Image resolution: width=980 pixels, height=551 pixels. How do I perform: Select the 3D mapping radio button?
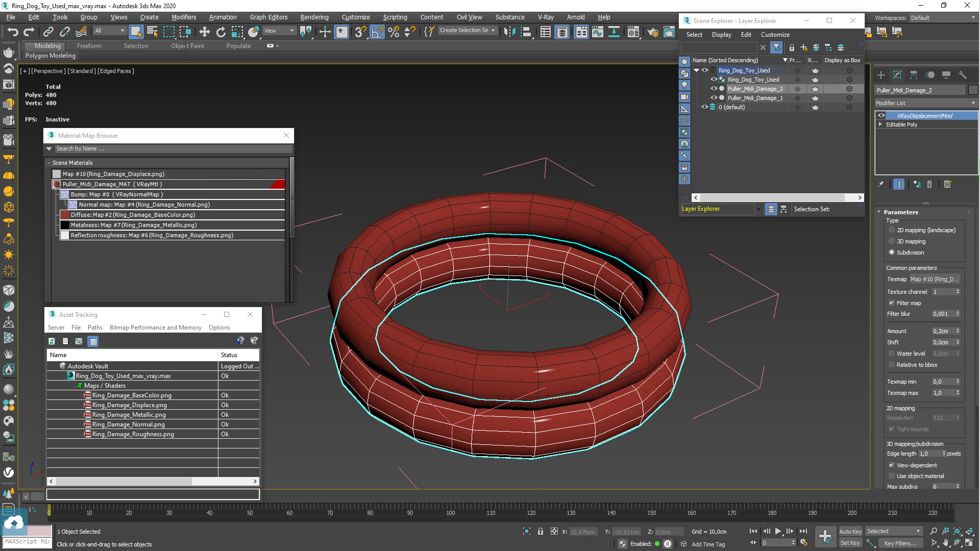pos(892,241)
